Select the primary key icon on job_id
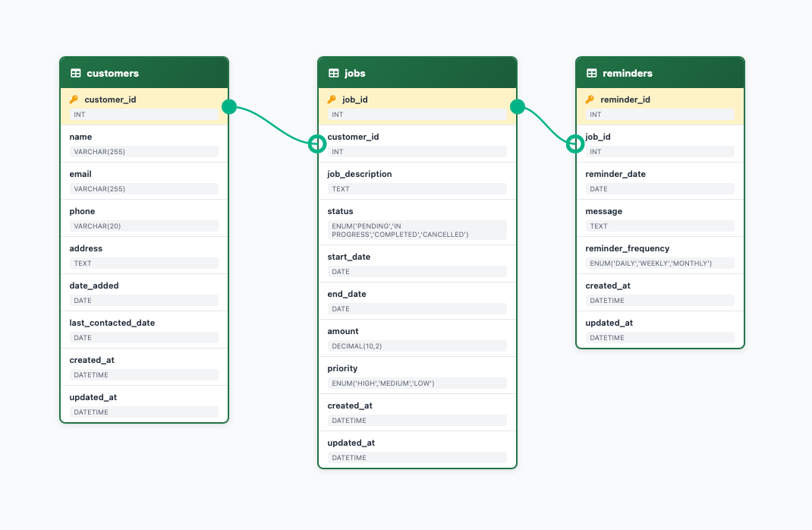The width and height of the screenshot is (812, 530). [x=332, y=99]
